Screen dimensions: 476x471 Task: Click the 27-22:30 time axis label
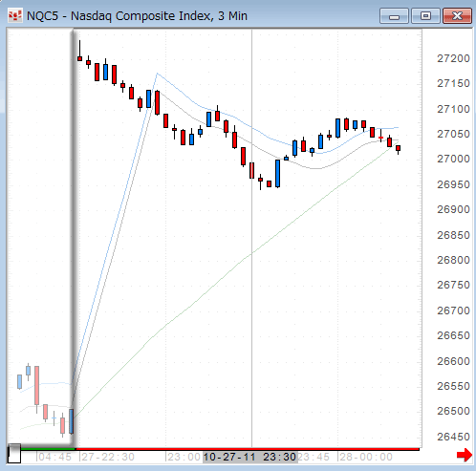(108, 458)
